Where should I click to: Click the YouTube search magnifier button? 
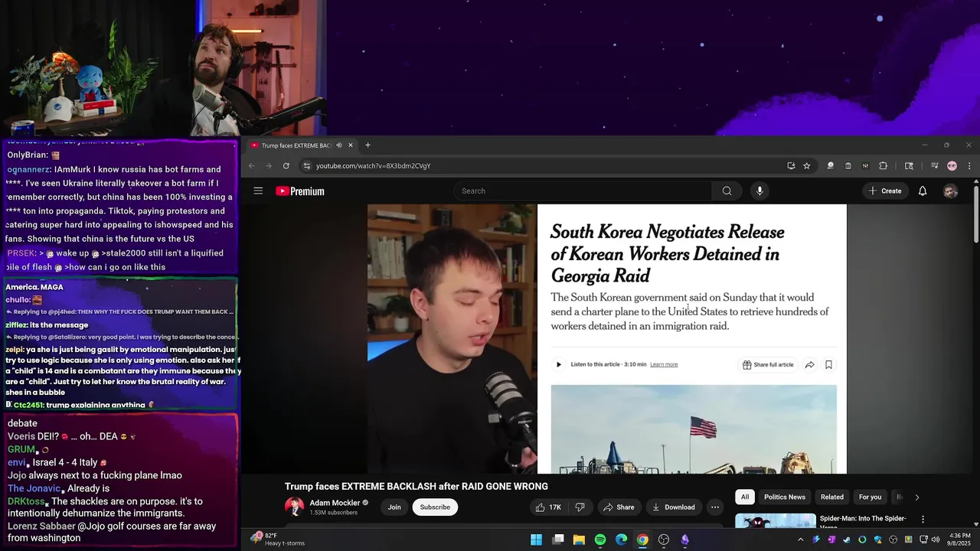tap(727, 191)
